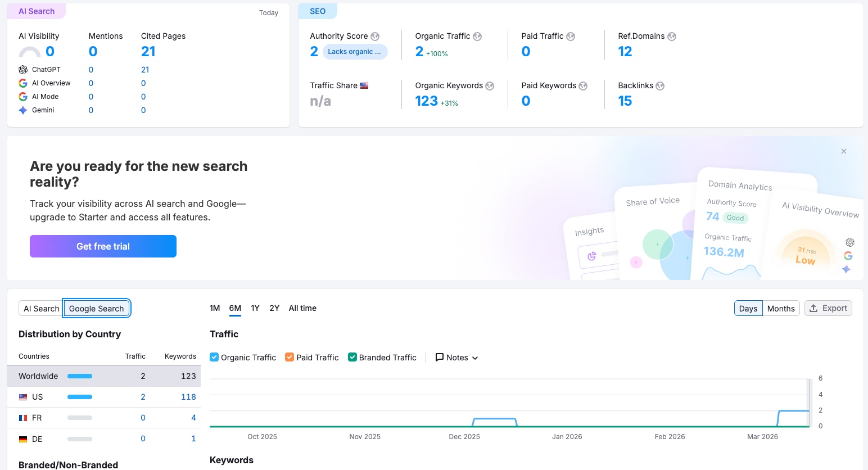The height and width of the screenshot is (470, 868).
Task: Open the 118 US keywords link
Action: [x=188, y=397]
